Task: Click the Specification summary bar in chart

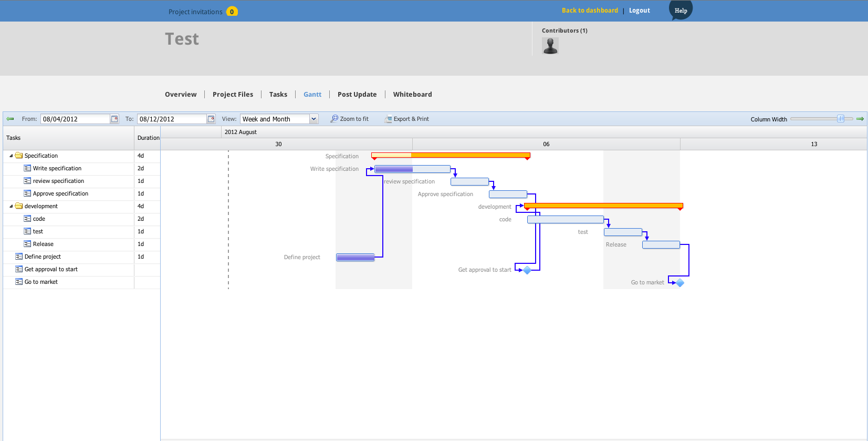Action: [451, 155]
